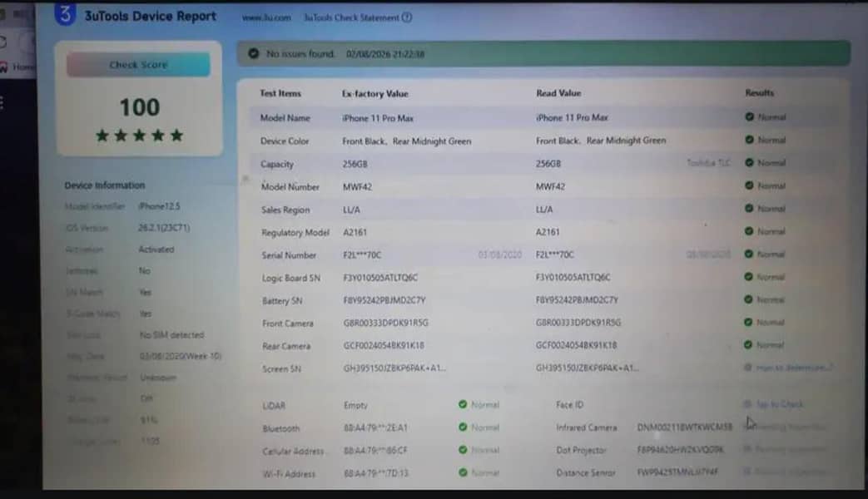This screenshot has height=499, width=868.
Task: Click the green check icon for Bluetooth
Action: pyautogui.click(x=463, y=427)
